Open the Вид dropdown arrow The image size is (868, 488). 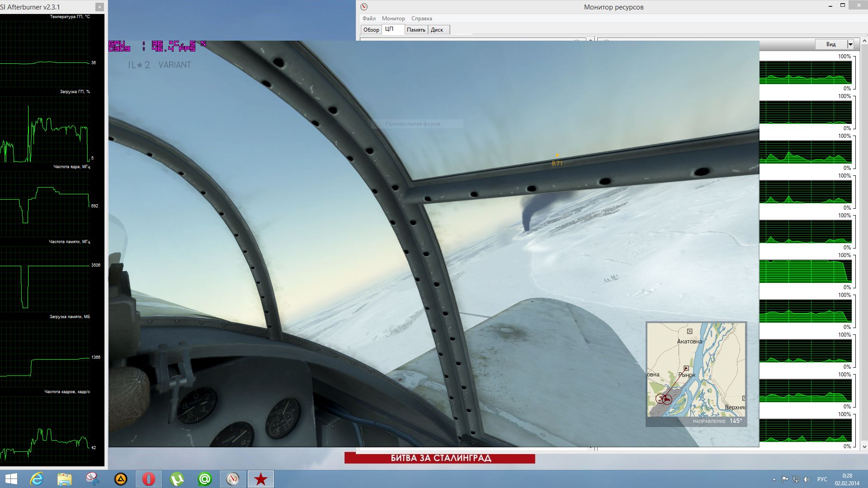point(850,44)
